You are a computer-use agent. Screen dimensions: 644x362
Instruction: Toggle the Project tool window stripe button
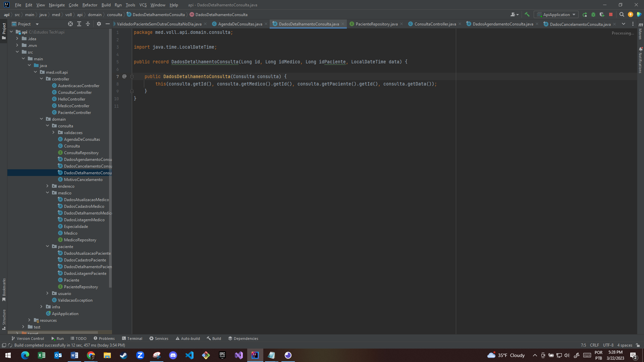[4, 31]
